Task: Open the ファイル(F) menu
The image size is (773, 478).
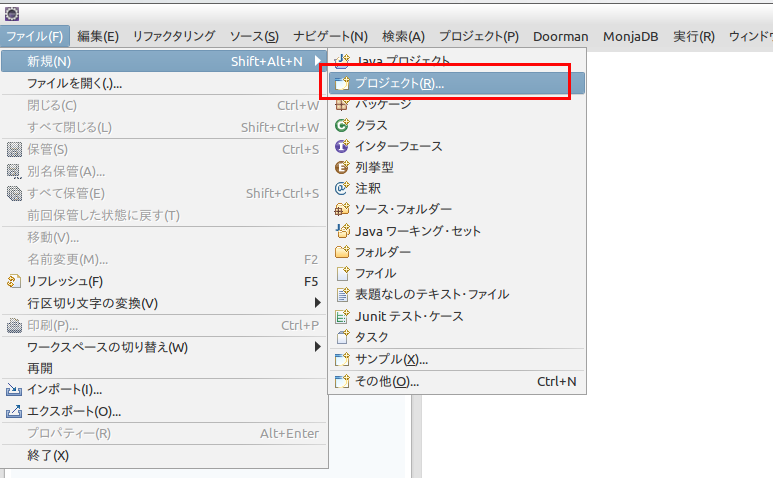Action: click(x=35, y=36)
